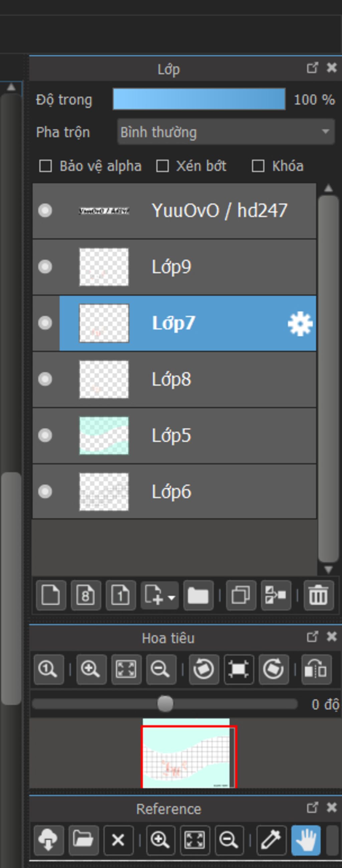Check the Khóa lock checkbox
This screenshot has width=342, height=868.
click(258, 166)
